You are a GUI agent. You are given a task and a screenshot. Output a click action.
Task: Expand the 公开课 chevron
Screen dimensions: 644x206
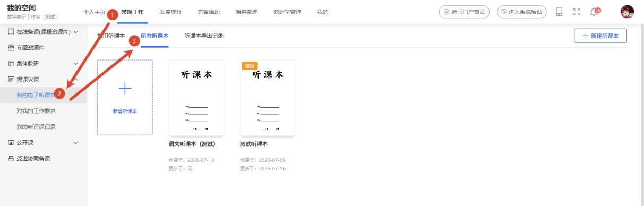point(75,142)
